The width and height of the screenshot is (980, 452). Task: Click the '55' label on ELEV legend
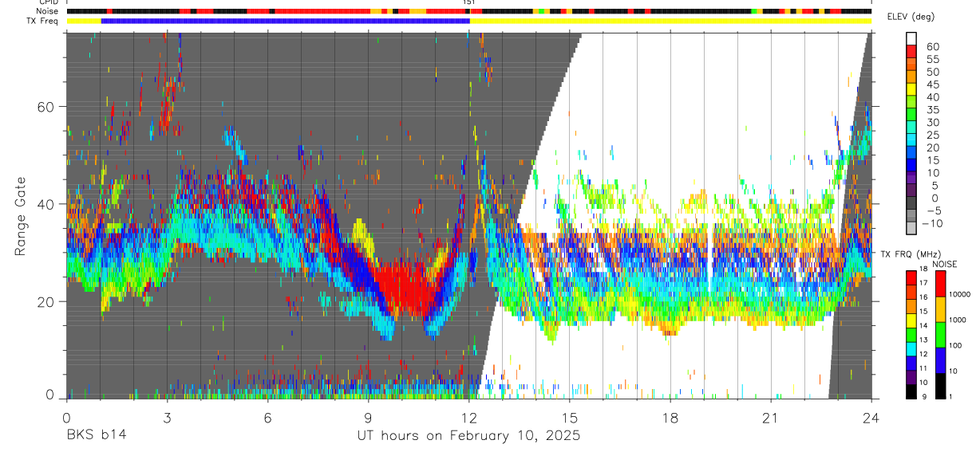(x=931, y=59)
